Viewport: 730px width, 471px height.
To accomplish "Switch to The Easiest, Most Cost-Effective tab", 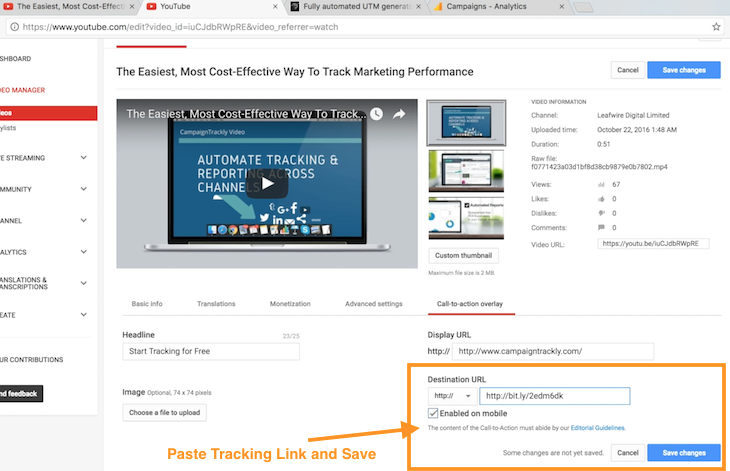I will click(x=68, y=7).
